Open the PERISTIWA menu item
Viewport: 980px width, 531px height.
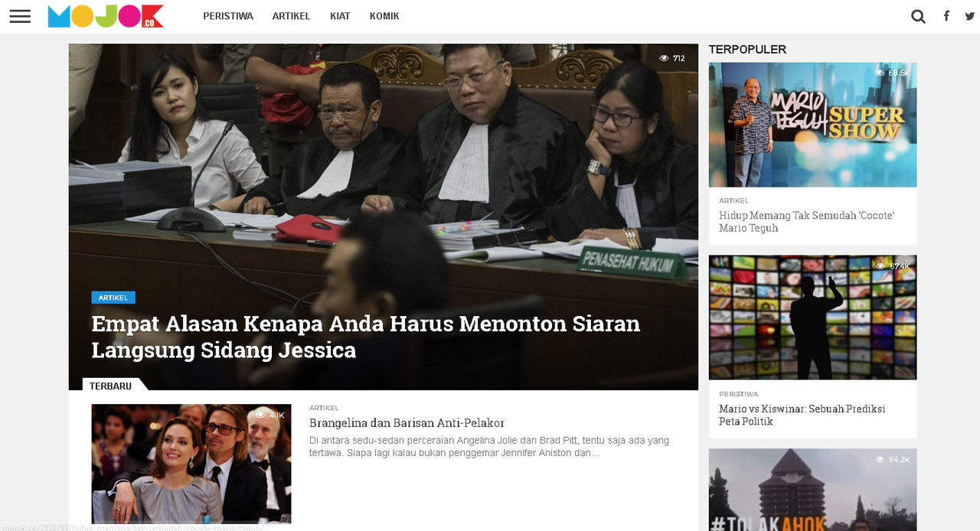pyautogui.click(x=228, y=16)
